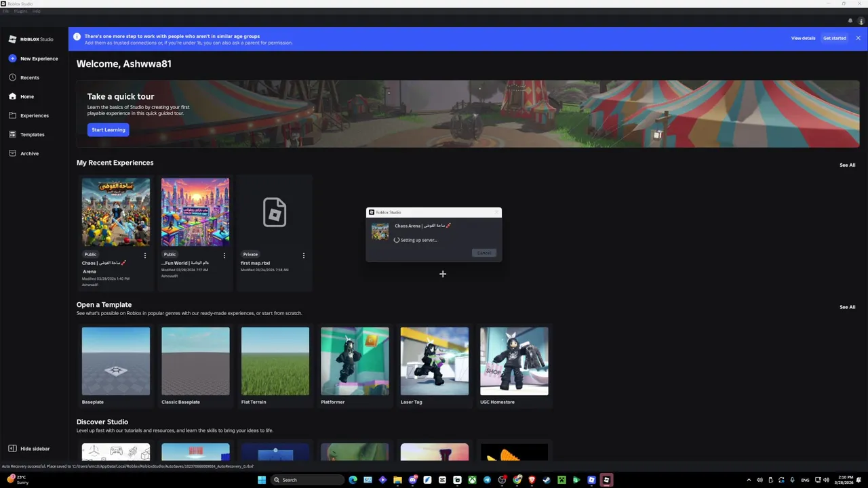The height and width of the screenshot is (488, 868).
Task: Click the taskbar Search box
Action: pyautogui.click(x=307, y=480)
